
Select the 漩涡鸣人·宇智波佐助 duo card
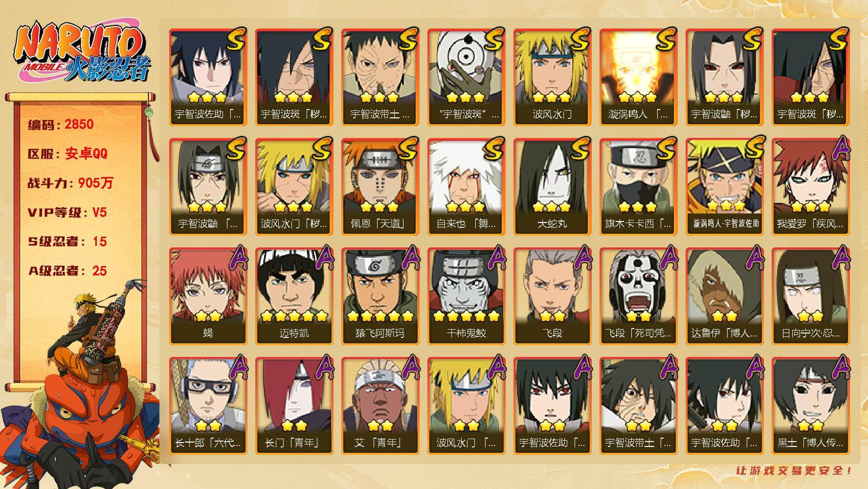point(724,187)
